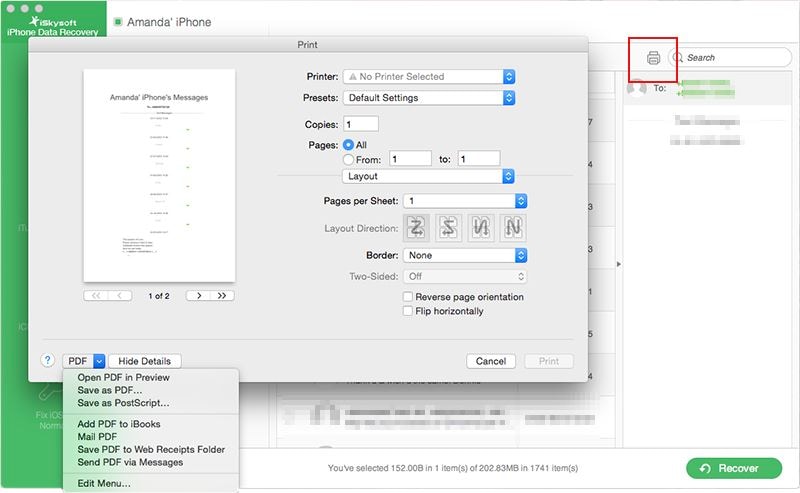Open the Two-Sided dropdown
Image resolution: width=800 pixels, height=493 pixels.
tap(465, 276)
